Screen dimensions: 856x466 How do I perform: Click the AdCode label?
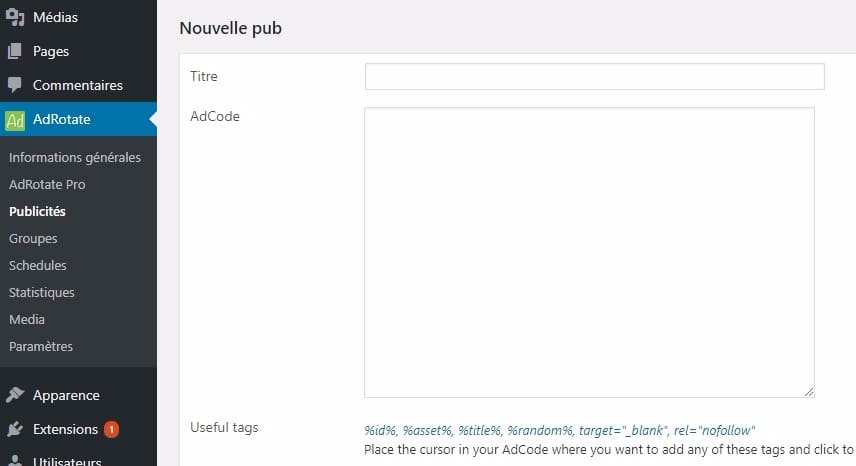215,116
